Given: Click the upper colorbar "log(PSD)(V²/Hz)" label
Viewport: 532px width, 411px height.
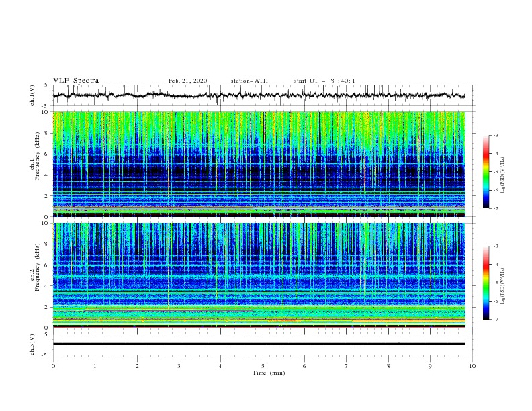Looking at the screenshot, I should tap(502, 175).
